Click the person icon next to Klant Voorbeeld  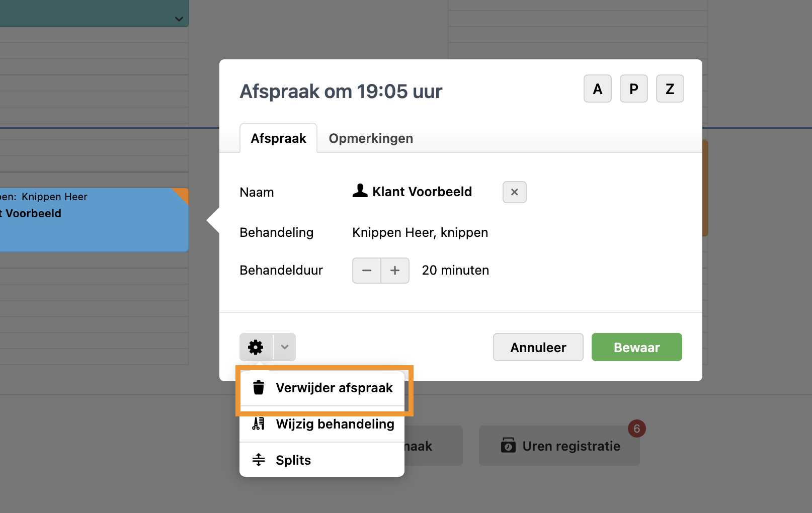360,191
